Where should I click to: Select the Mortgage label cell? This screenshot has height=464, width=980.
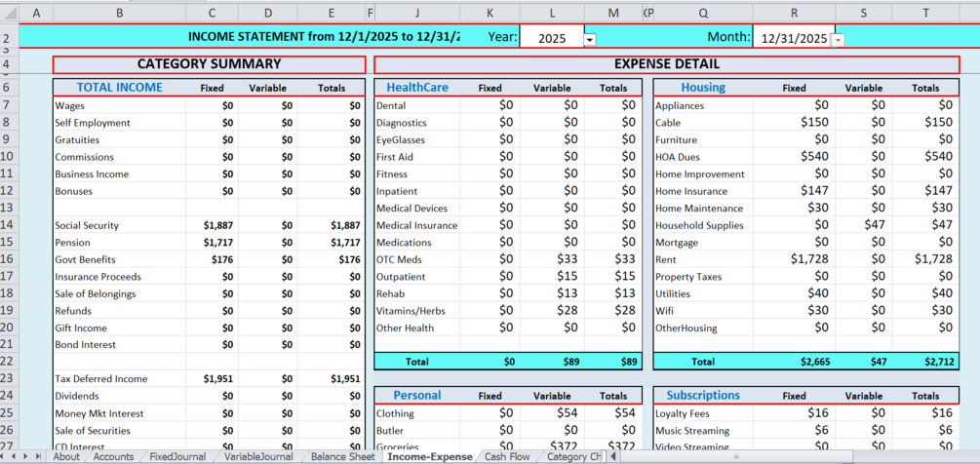(703, 243)
